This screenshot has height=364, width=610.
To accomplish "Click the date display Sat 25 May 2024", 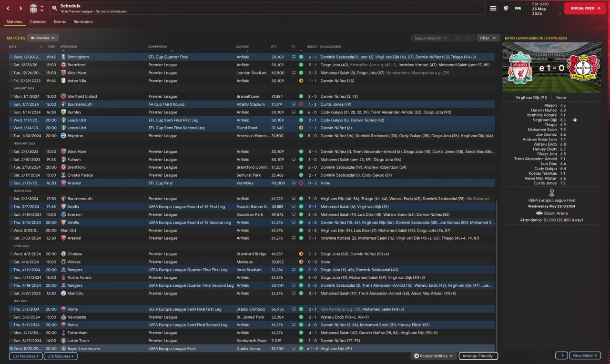I will coord(544,9).
